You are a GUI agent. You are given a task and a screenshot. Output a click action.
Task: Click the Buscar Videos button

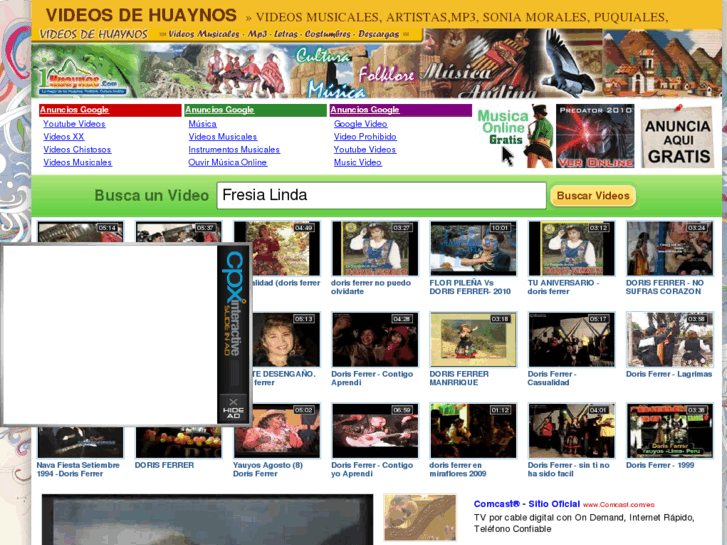click(593, 196)
